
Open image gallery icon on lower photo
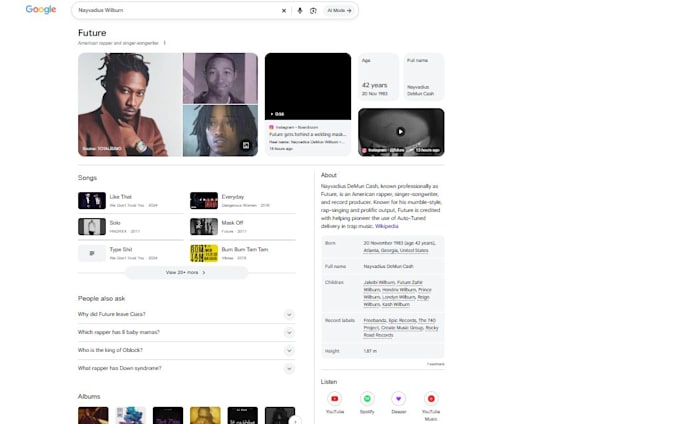point(246,145)
